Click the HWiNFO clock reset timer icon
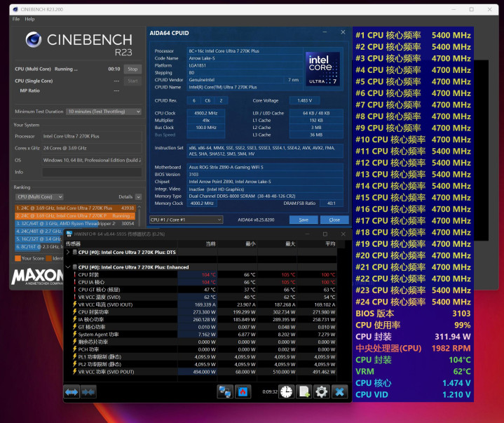This screenshot has height=423, width=504. 287,391
